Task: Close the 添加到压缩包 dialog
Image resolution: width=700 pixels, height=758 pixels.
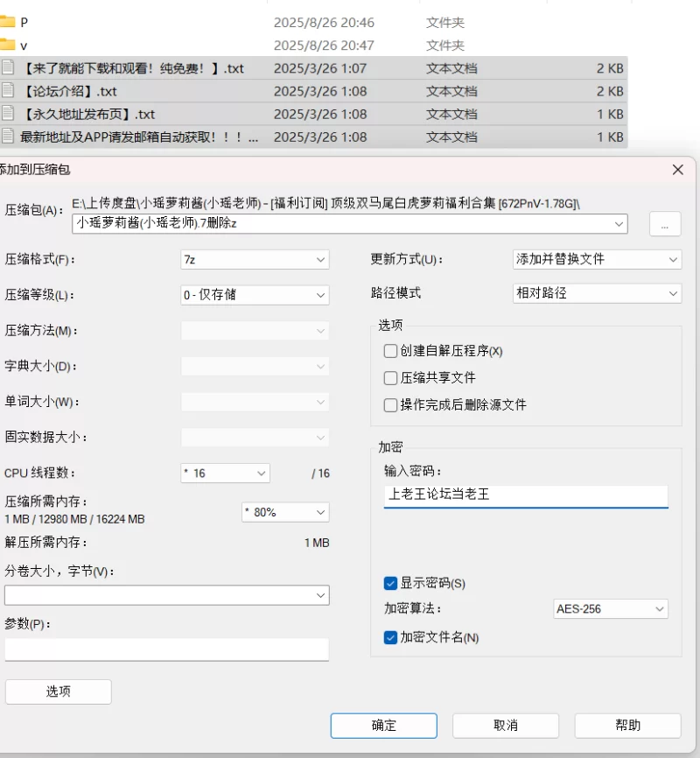Action: [x=678, y=170]
